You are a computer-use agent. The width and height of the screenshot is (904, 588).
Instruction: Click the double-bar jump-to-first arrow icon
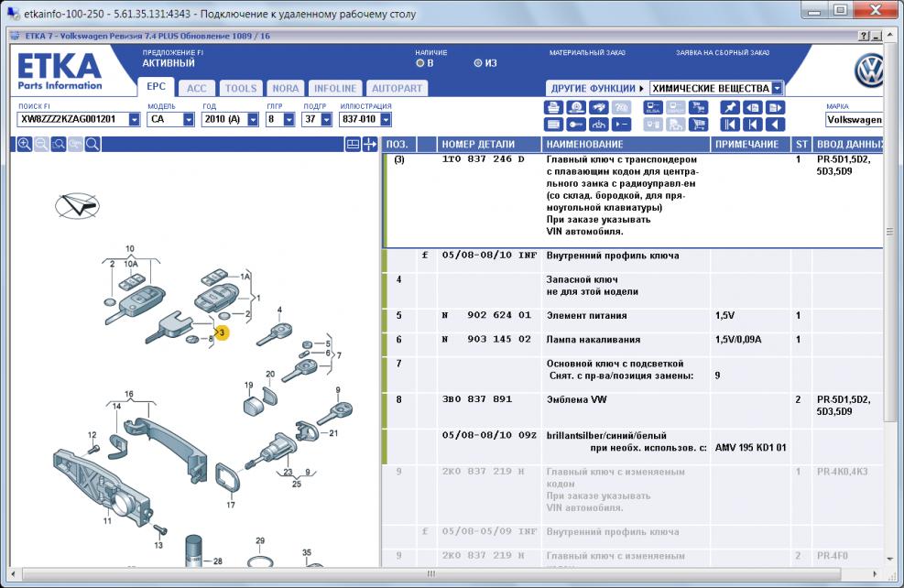tap(730, 124)
